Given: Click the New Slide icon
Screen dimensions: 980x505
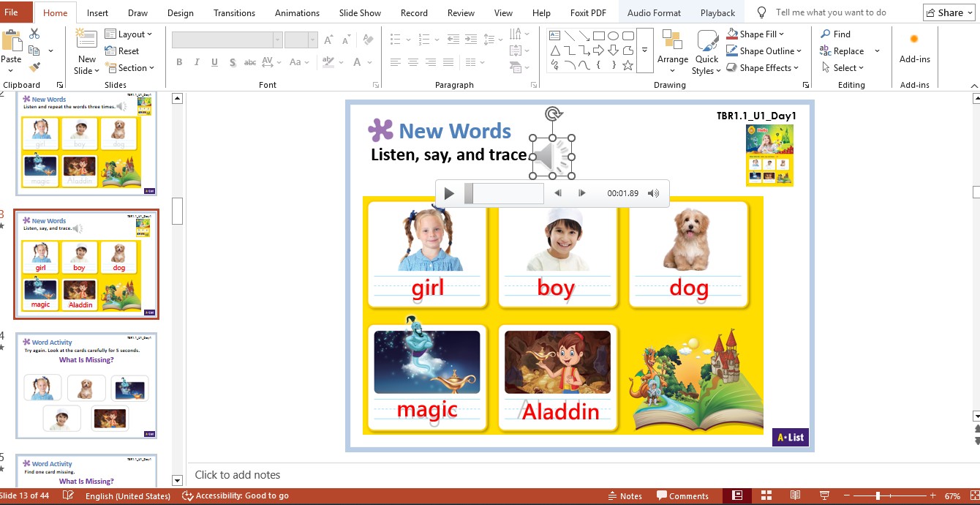Looking at the screenshot, I should click(x=86, y=41).
